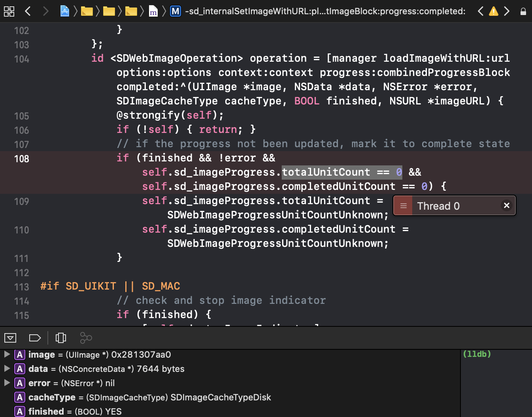Open the method list from the jump bar title
Image resolution: width=532 pixels, height=417 pixels.
pyautogui.click(x=324, y=11)
